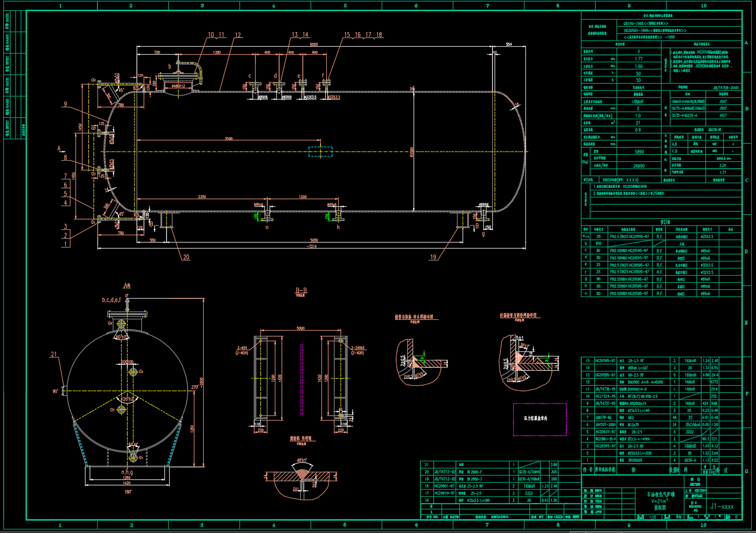Click the 1420 base width dimension in end view
756x533 pixels.
click(127, 483)
